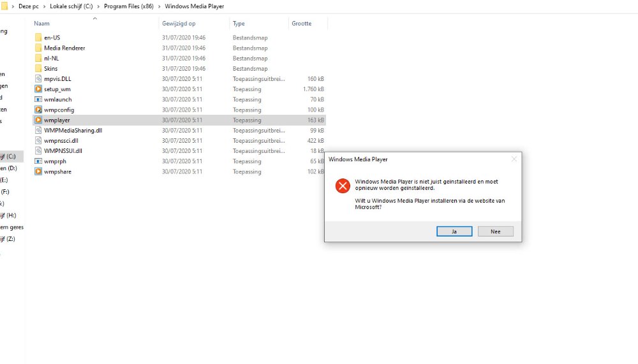This screenshot has height=364, width=638.
Task: Navigate to Program Files (x86) breadcrumb
Action: 129,6
